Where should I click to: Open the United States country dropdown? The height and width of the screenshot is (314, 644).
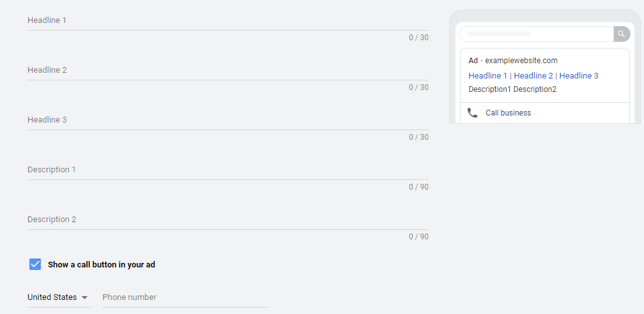[x=59, y=297]
